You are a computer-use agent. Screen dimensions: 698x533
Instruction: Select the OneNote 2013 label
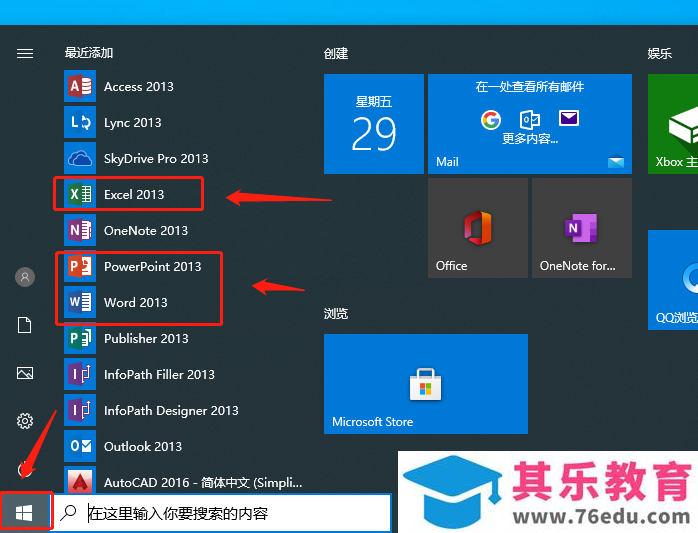coord(146,231)
